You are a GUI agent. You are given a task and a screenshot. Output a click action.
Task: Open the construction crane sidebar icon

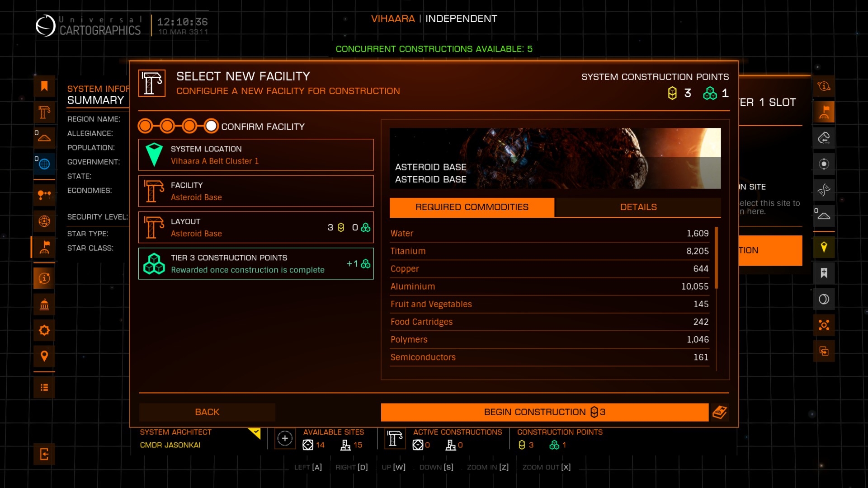[44, 112]
